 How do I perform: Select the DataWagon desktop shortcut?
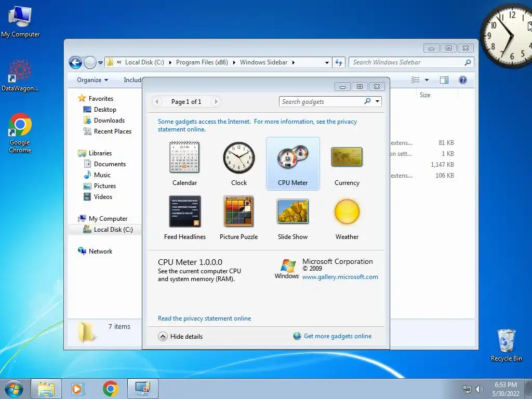pos(20,75)
